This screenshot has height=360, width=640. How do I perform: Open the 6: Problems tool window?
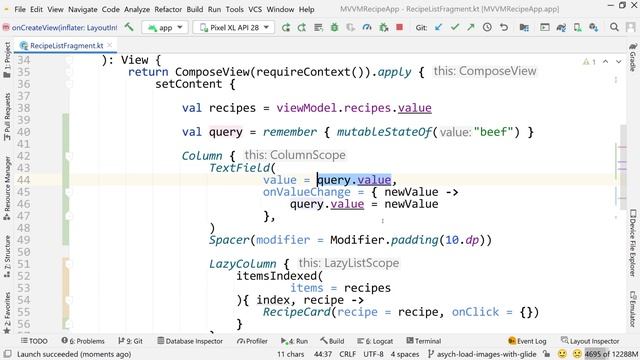[x=83, y=341]
